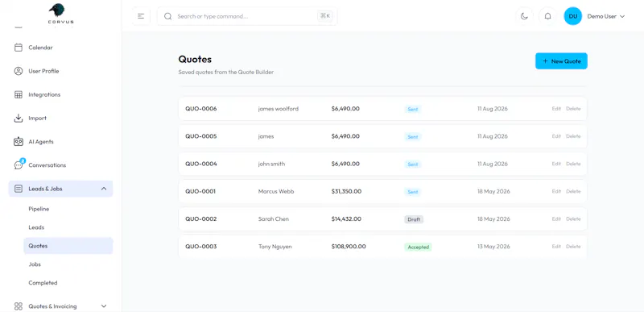Open the Completed submenu item
Image resolution: width=644 pixels, height=312 pixels.
(68, 283)
